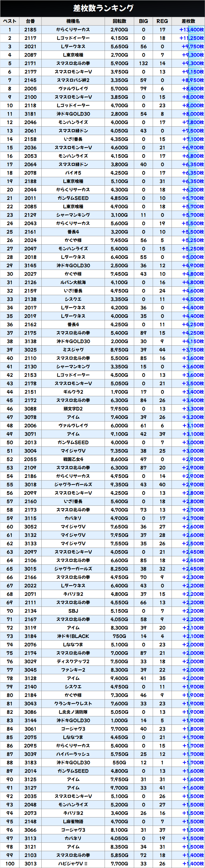Select the 回転数 column header
This screenshot has width=205, height=868.
[119, 21]
